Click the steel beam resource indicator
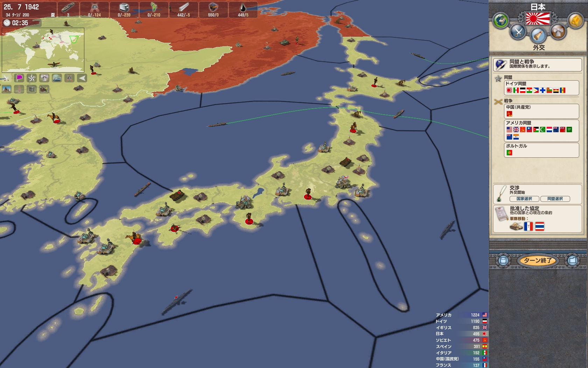 184,10
